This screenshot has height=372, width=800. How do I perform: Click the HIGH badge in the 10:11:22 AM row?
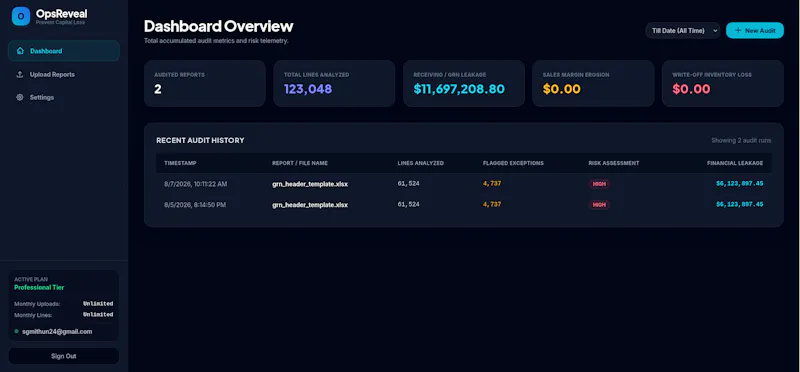[x=599, y=184]
